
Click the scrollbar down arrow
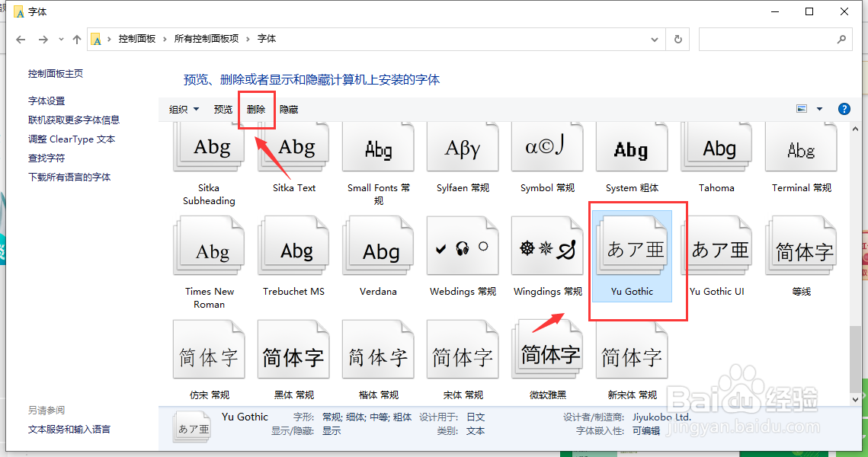(855, 399)
